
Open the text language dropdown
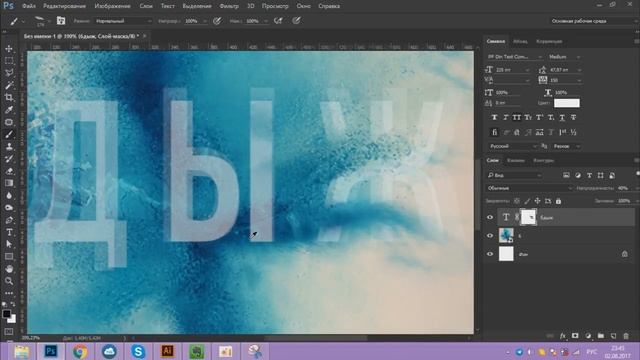coord(513,146)
